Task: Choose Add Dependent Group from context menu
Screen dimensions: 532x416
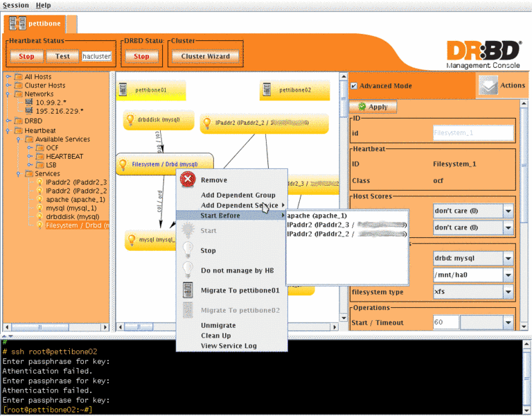Action: [238, 195]
